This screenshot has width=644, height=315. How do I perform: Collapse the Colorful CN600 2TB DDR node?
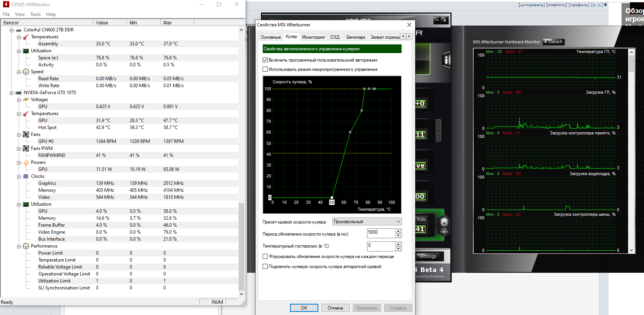[x=12, y=30]
